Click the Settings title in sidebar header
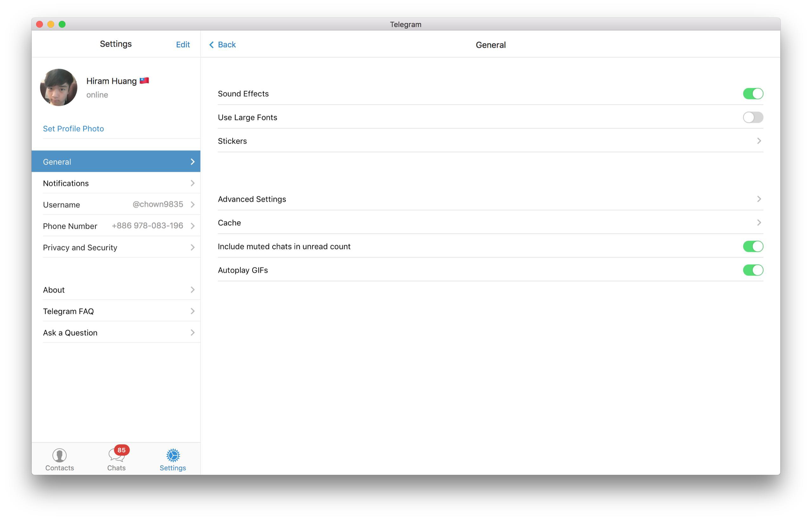Screen dimensions: 812x520 coord(116,44)
